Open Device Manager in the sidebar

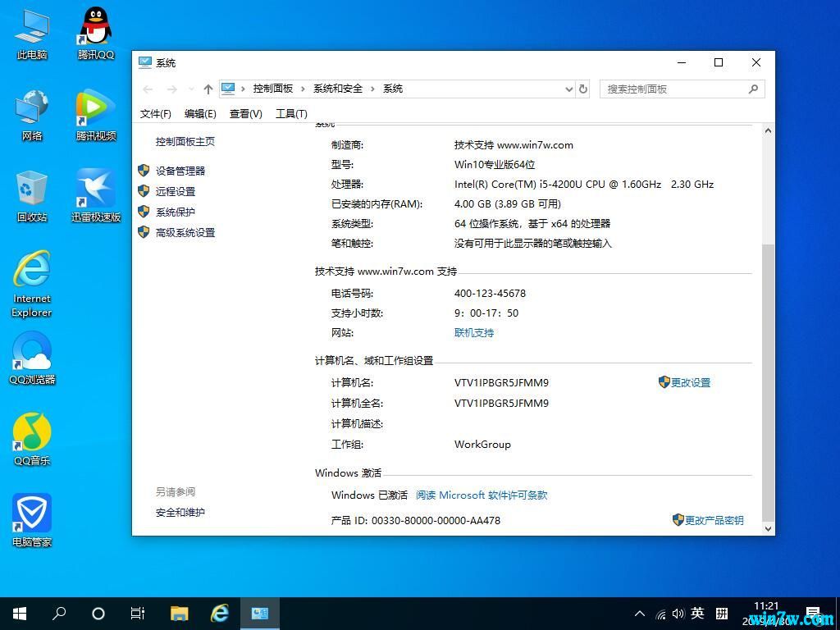click(180, 171)
